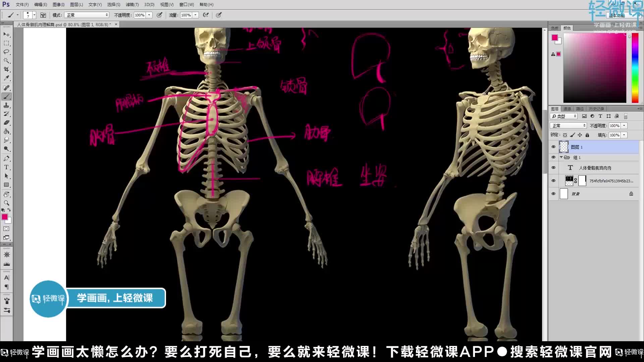This screenshot has height=362, width=644.
Task: Select the Lasso tool
Action: point(6,52)
